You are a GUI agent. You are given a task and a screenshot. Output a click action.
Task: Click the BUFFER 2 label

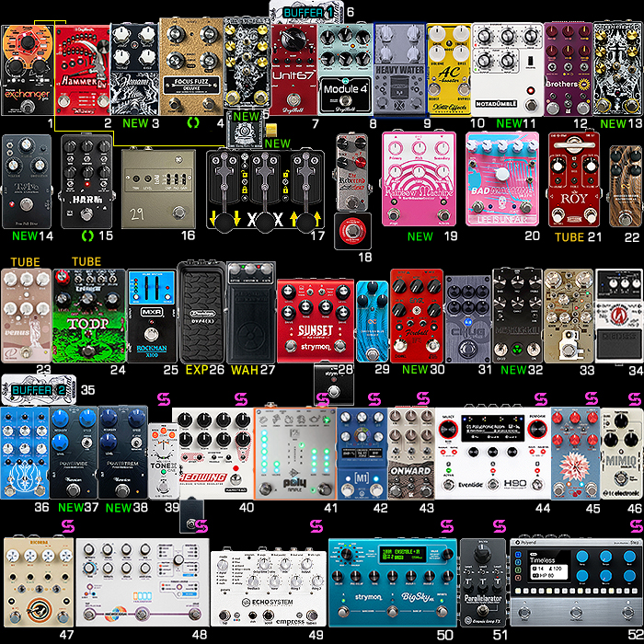click(38, 390)
